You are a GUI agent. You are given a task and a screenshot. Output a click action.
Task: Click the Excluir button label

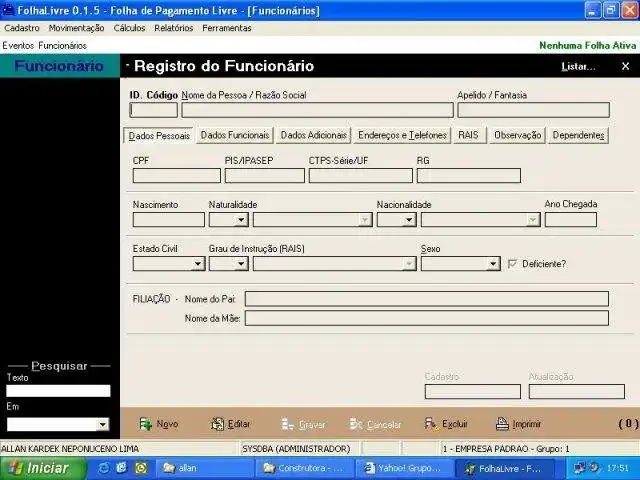pyautogui.click(x=455, y=424)
